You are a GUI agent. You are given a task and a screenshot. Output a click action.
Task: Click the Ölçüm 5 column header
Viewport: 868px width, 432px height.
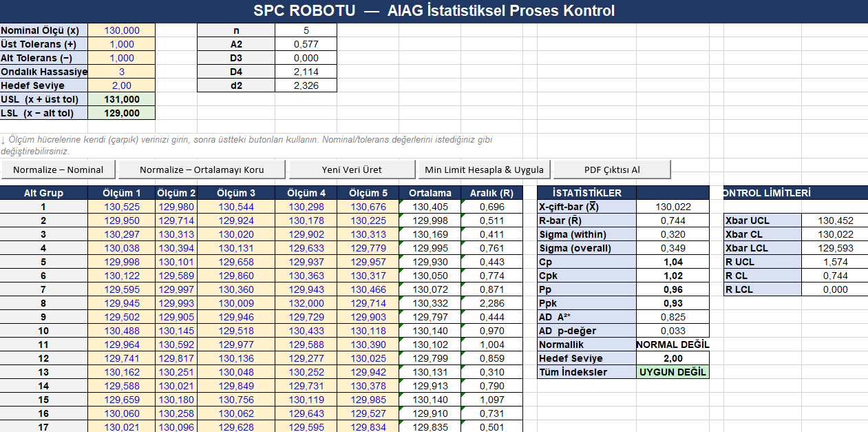point(368,193)
